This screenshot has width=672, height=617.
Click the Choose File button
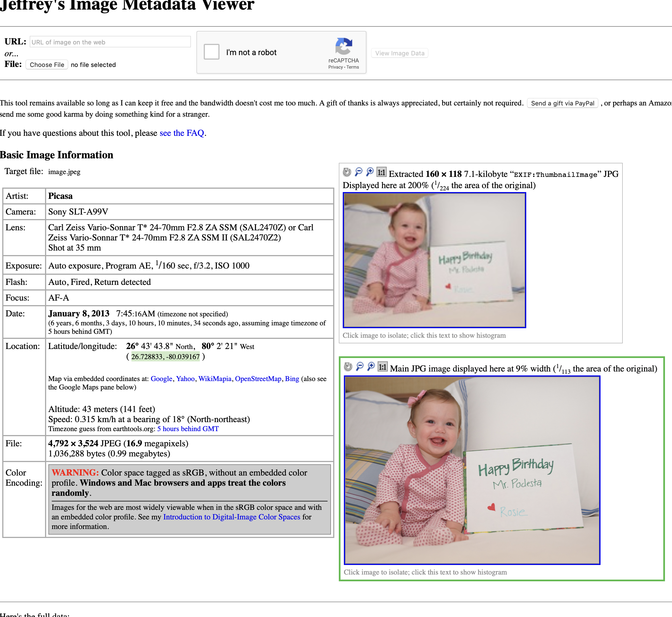click(47, 64)
